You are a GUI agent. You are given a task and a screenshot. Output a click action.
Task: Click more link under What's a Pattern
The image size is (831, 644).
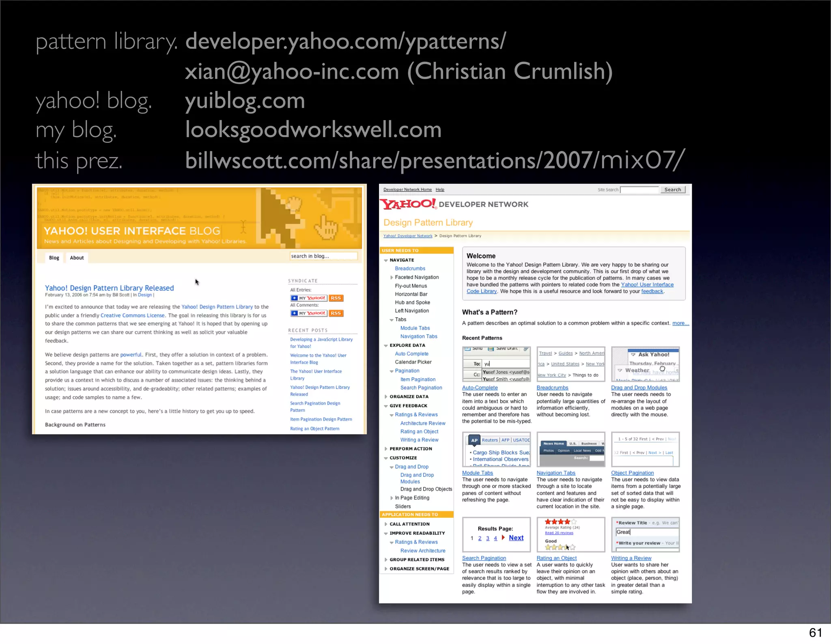[x=680, y=323]
